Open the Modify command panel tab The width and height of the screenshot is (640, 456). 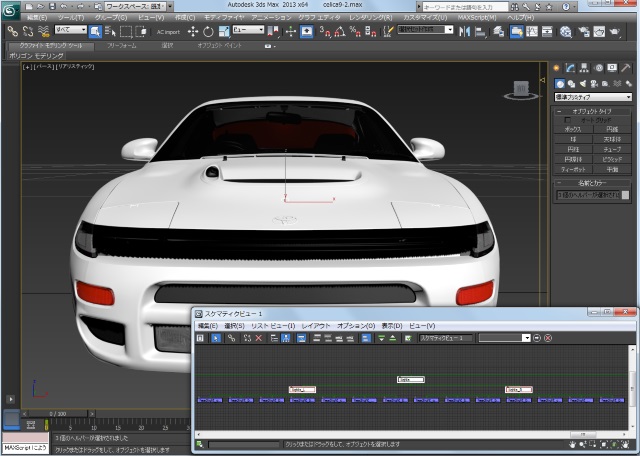click(572, 68)
